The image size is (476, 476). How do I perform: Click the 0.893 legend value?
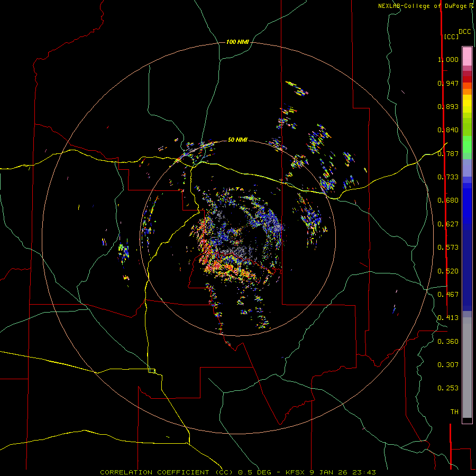[448, 106]
